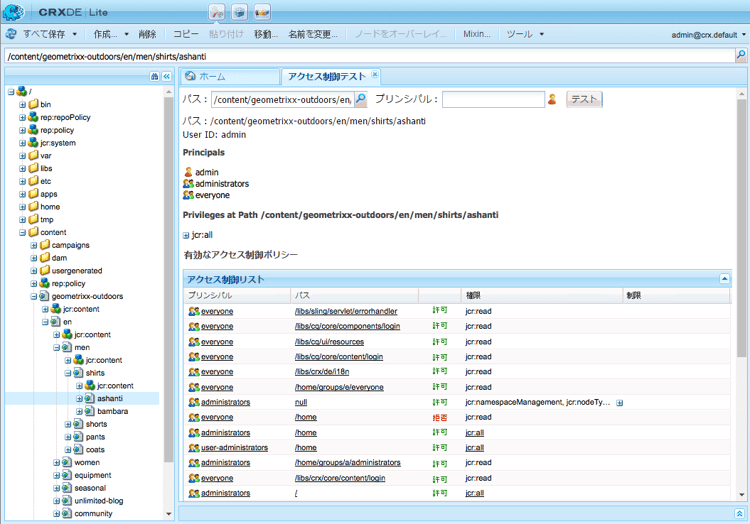The width and height of the screenshot is (750, 524).
Task: Click the repository path address field
Action: pyautogui.click(x=369, y=56)
